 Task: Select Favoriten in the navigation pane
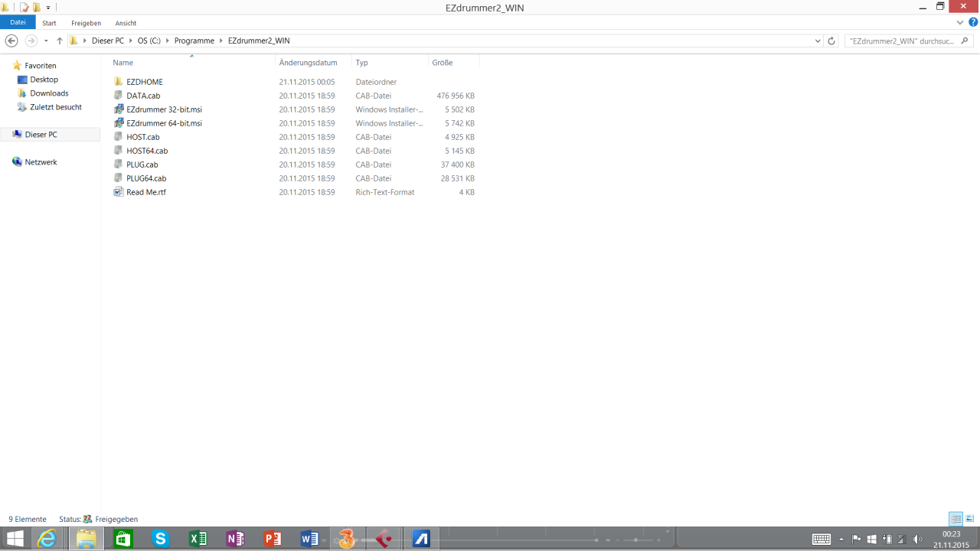pos(40,66)
